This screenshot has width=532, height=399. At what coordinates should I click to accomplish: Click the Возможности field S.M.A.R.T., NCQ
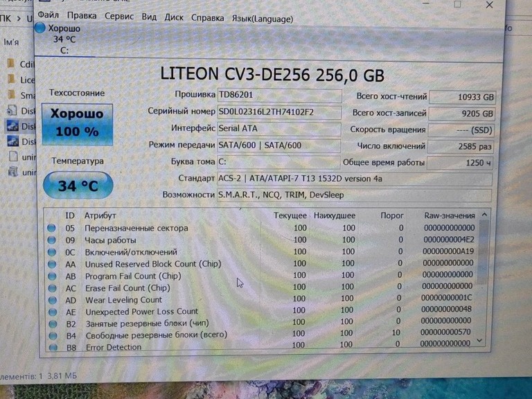click(x=354, y=195)
